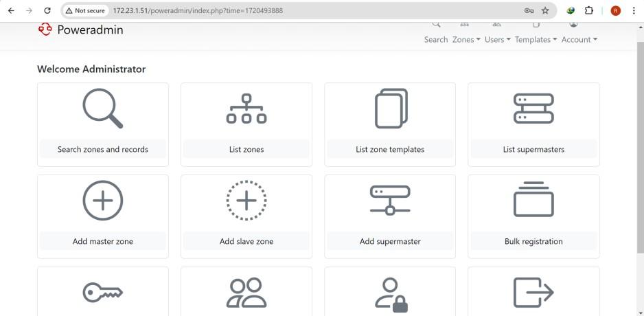Image resolution: width=644 pixels, height=316 pixels.
Task: Open the Chrome profile avatar R
Action: [615, 11]
